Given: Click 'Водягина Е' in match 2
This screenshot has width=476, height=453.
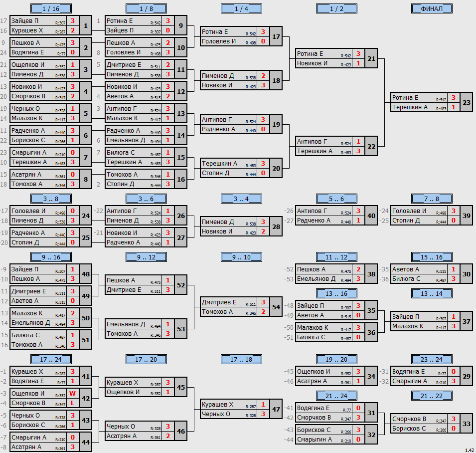Looking at the screenshot, I should 27,52.
